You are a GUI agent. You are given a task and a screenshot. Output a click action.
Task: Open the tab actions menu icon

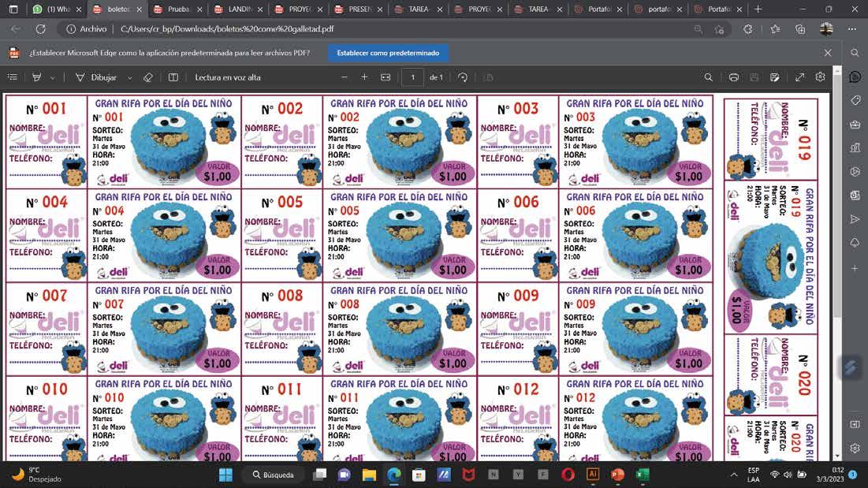[14, 9]
